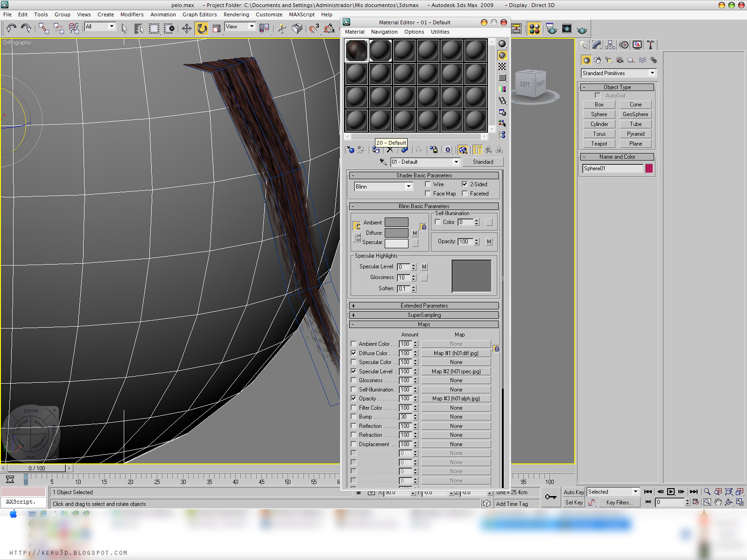Disable the Opacity map checkbox
Image resolution: width=747 pixels, height=560 pixels.
(353, 399)
